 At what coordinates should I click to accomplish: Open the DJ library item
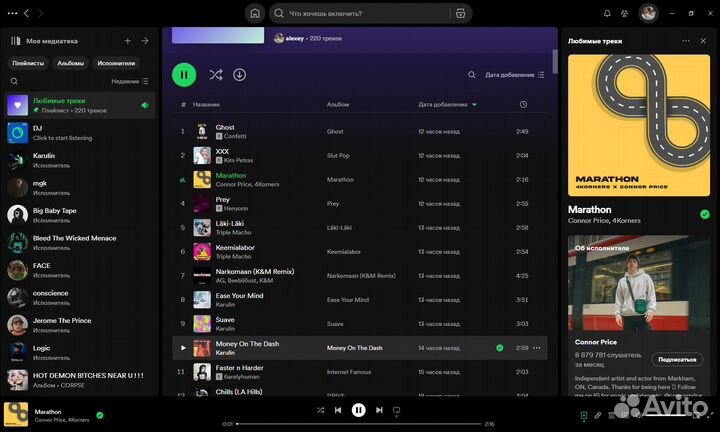coord(80,133)
